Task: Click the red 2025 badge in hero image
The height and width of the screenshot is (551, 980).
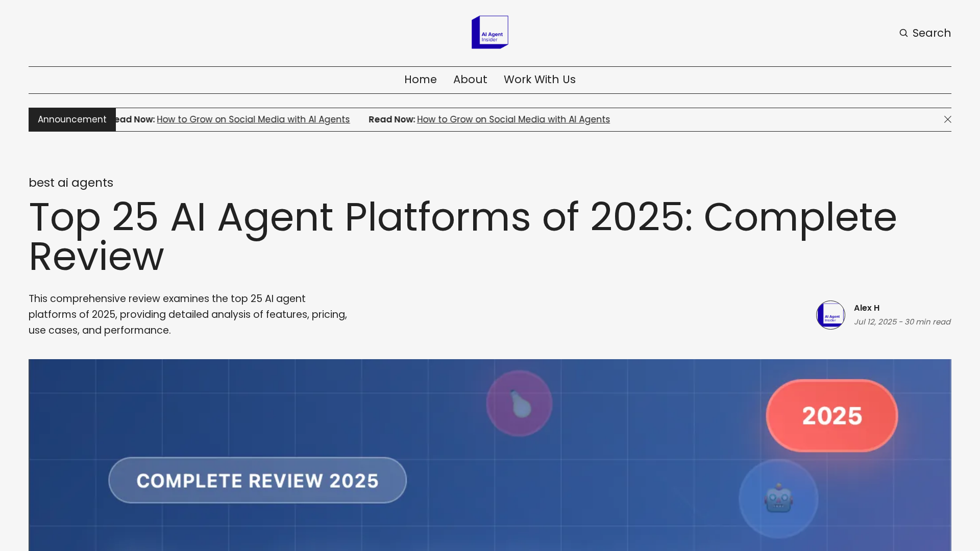Action: [831, 416]
